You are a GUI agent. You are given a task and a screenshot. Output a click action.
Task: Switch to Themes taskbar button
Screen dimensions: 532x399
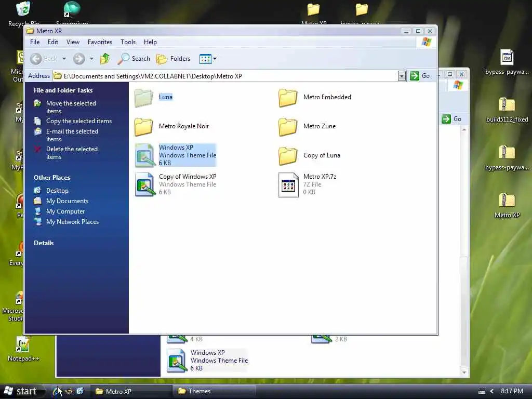click(x=215, y=391)
